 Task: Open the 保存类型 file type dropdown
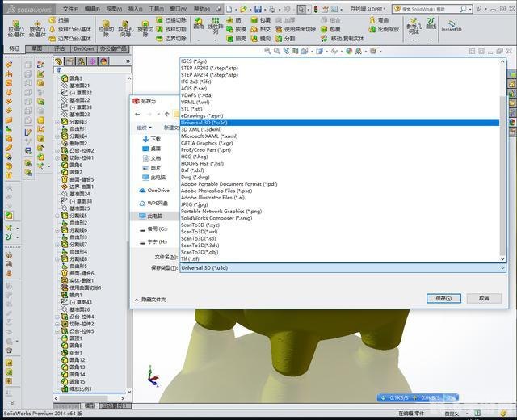coord(343,267)
